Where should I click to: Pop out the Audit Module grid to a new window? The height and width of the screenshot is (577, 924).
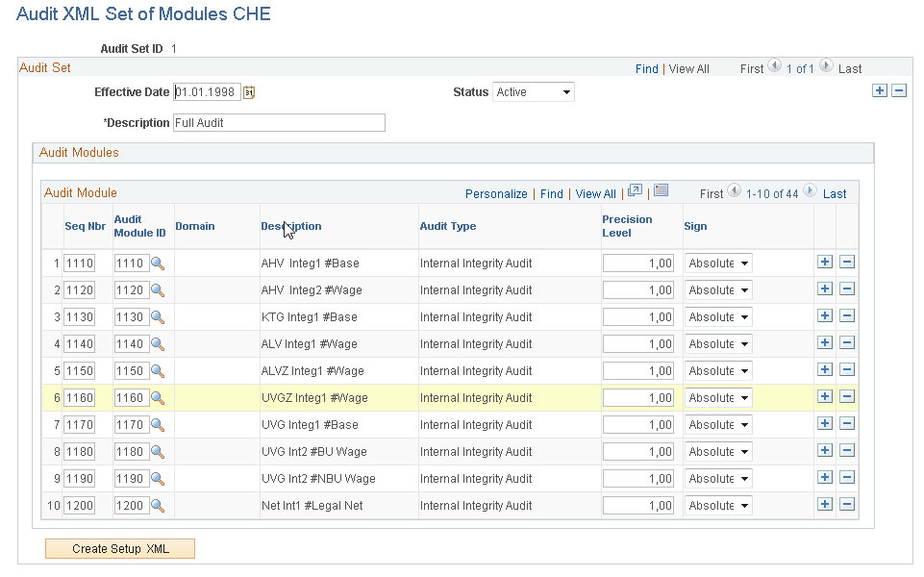(x=635, y=190)
